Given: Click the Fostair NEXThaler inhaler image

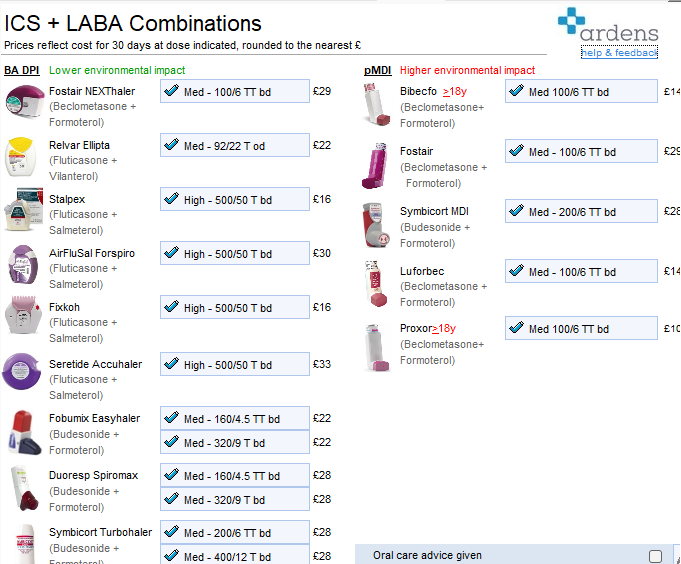Looking at the screenshot, I should point(22,100).
